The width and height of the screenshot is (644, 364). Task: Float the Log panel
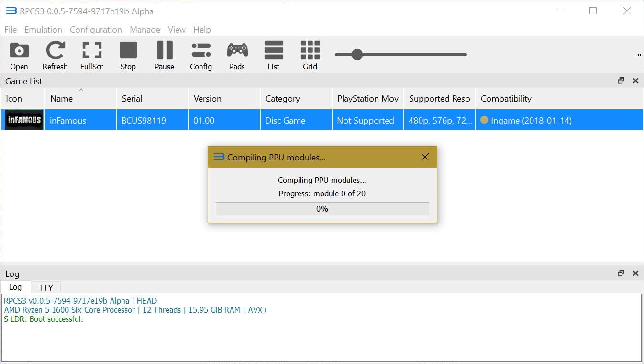621,273
